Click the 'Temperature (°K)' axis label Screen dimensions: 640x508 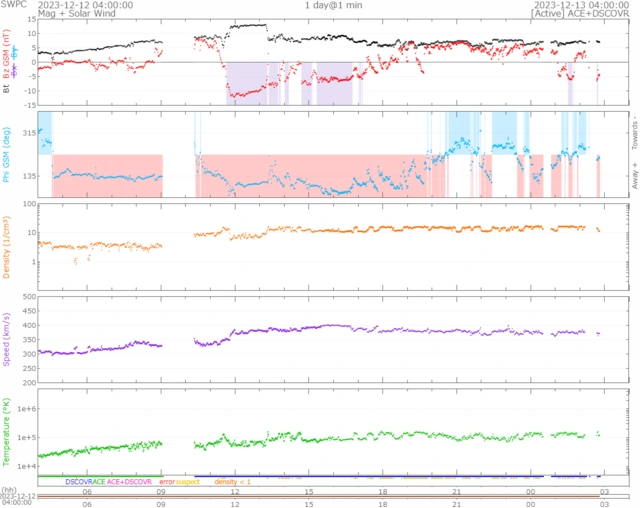click(x=6, y=432)
